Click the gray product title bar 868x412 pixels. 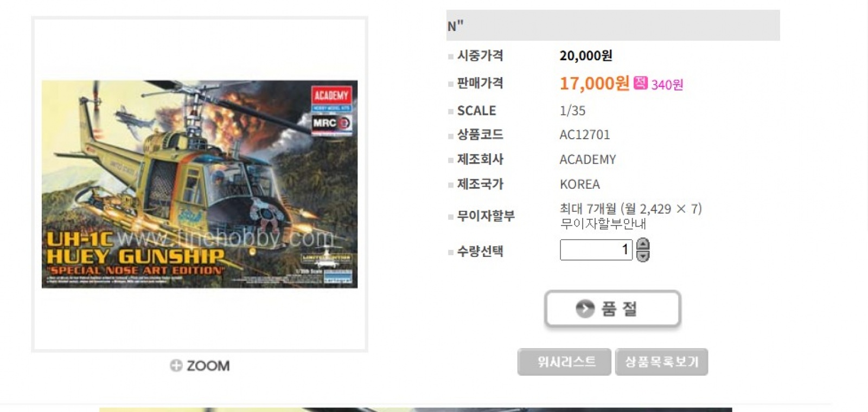click(x=613, y=25)
